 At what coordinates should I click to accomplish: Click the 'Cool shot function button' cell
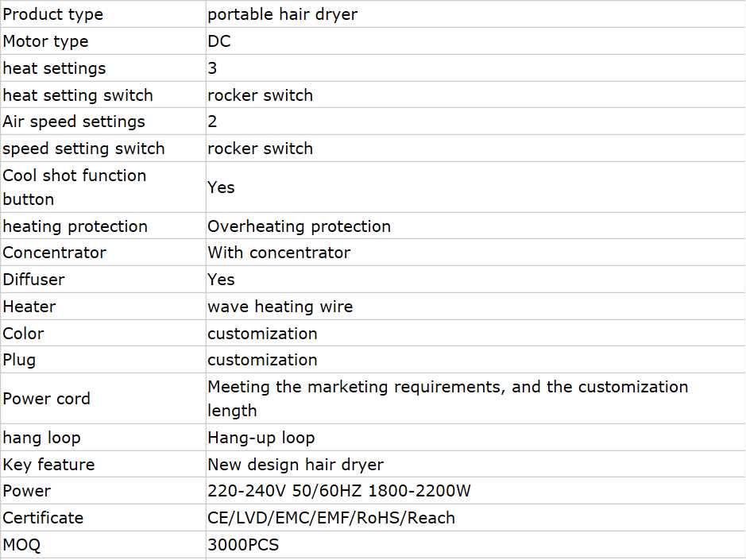(x=75, y=187)
